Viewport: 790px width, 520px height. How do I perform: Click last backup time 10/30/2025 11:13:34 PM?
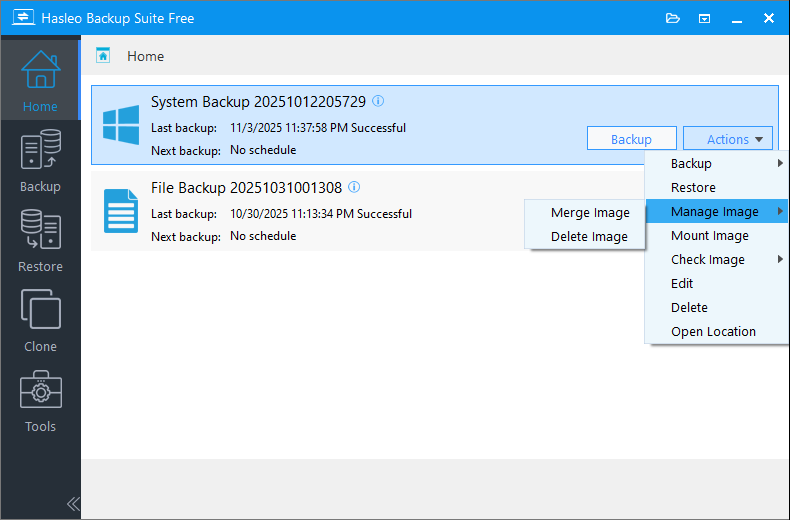pyautogui.click(x=292, y=214)
